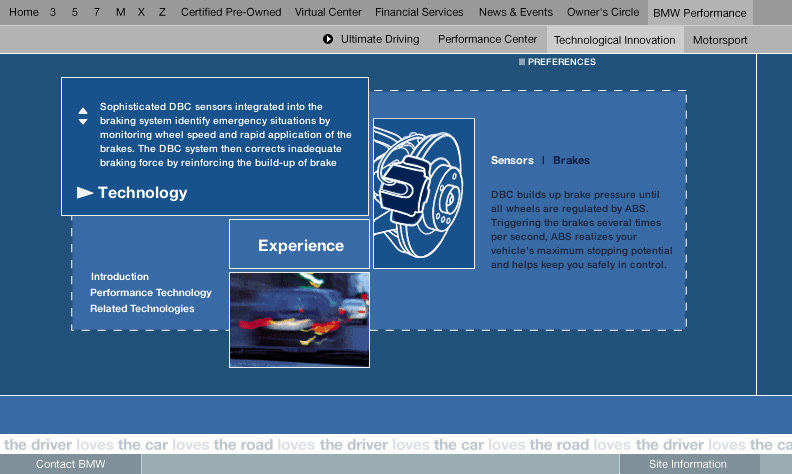Open the Preferences link
The height and width of the screenshot is (474, 792).
[x=562, y=62]
